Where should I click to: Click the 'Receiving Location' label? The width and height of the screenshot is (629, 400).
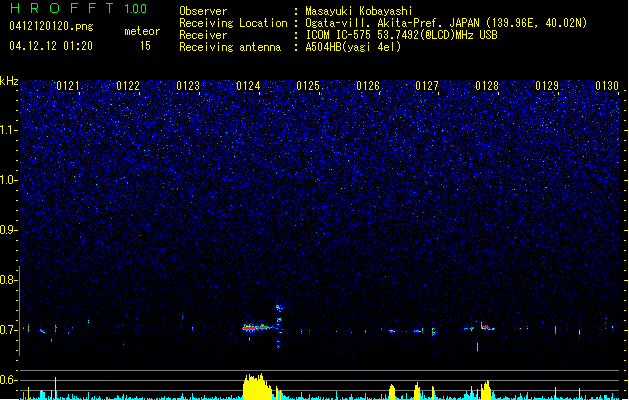[x=233, y=23]
